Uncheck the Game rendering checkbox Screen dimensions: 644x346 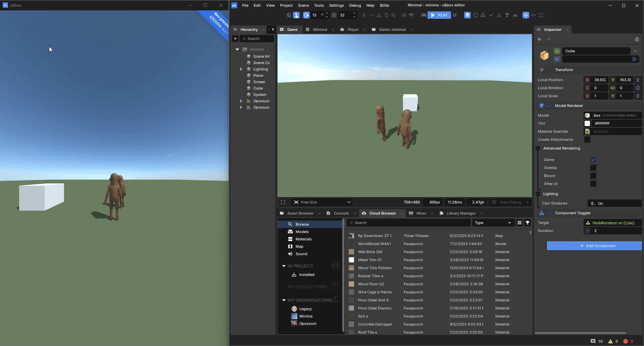[x=593, y=160]
